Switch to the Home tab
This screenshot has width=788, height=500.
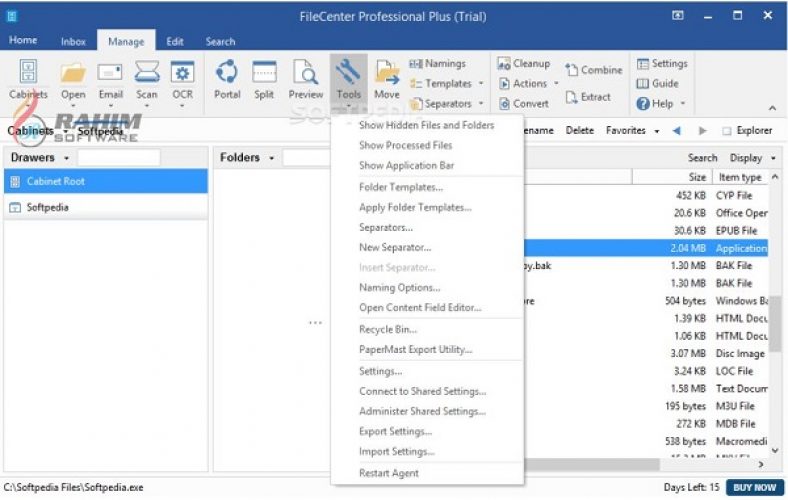23,40
